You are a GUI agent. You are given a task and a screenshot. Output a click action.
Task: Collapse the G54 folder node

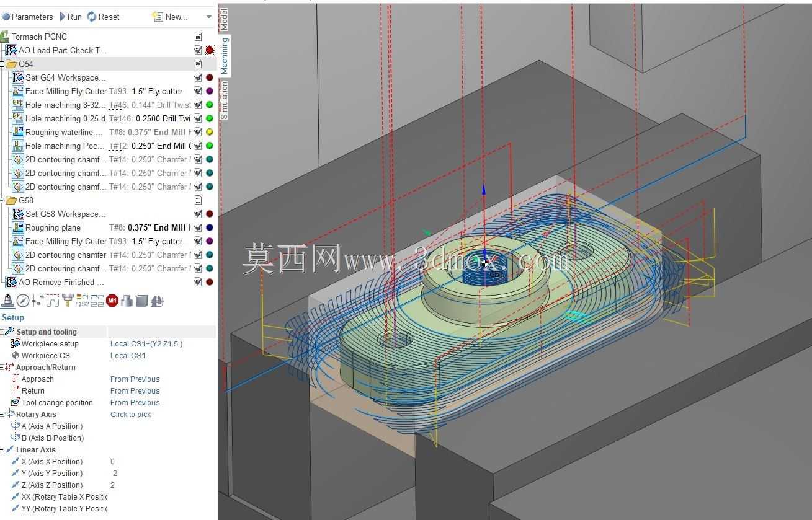[x=2, y=64]
